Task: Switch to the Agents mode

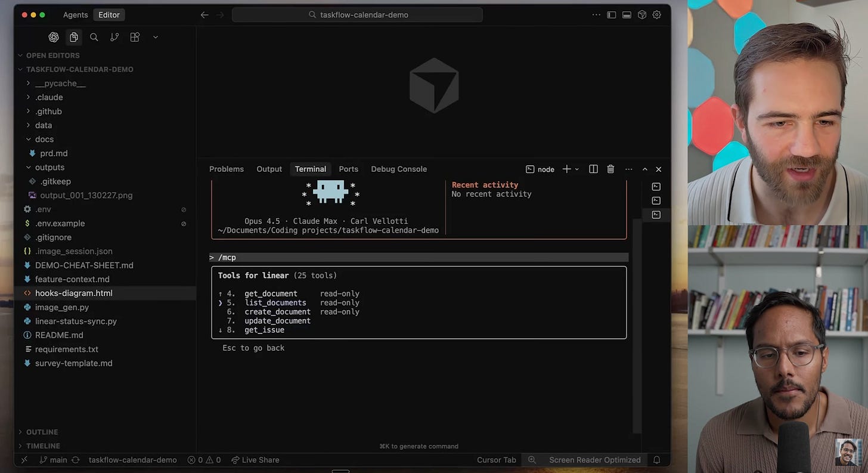Action: point(76,15)
